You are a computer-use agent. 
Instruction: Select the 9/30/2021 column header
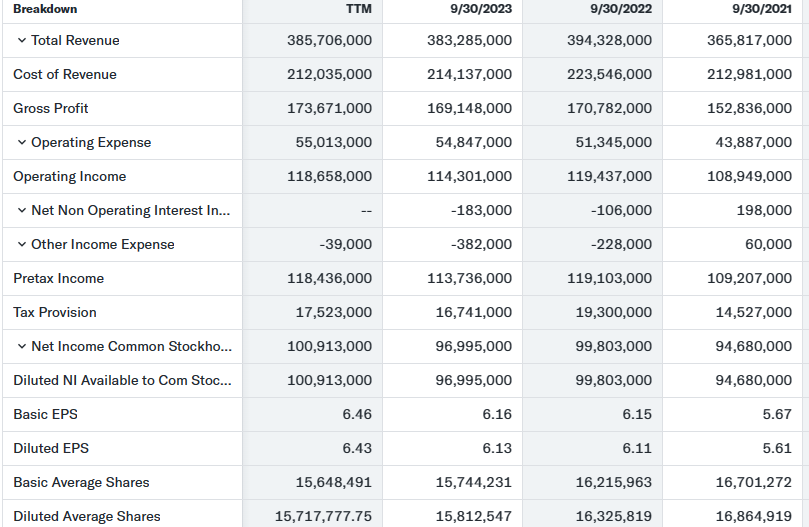click(x=762, y=9)
